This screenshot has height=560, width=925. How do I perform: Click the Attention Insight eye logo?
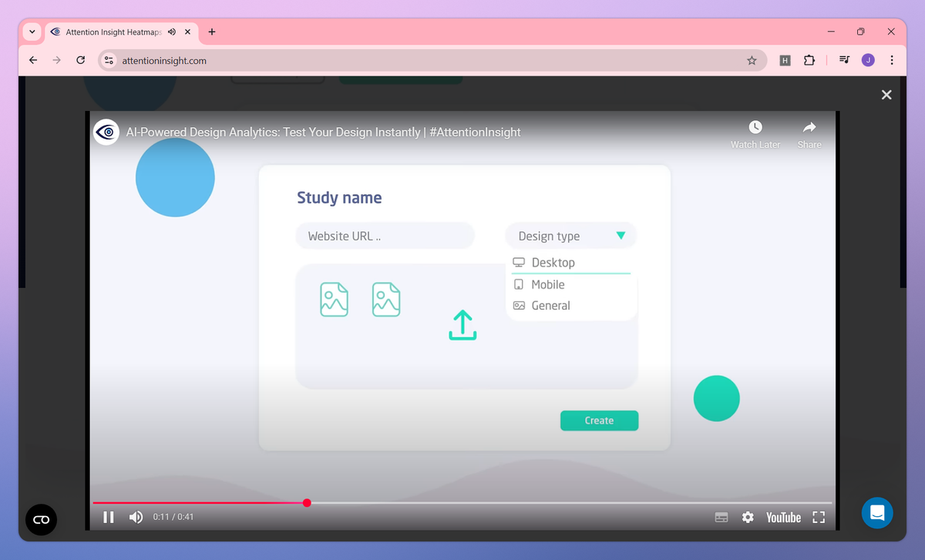coord(106,132)
